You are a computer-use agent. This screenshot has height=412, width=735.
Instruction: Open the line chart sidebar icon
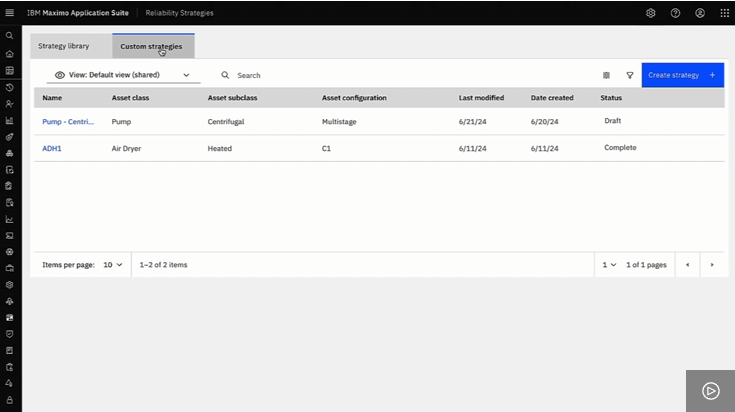[9, 219]
